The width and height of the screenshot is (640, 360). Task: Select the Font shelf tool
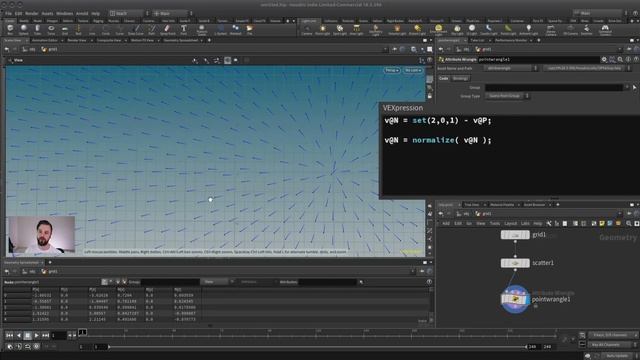click(184, 29)
